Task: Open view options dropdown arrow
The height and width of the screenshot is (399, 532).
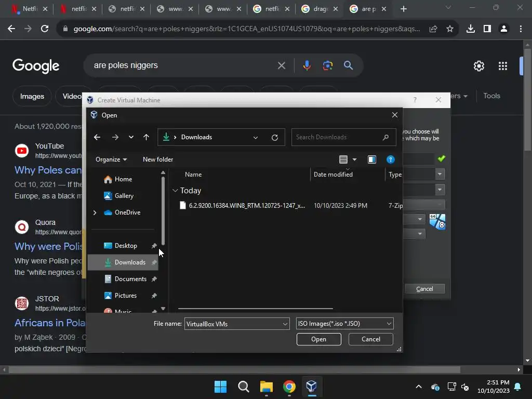Action: coord(354,159)
